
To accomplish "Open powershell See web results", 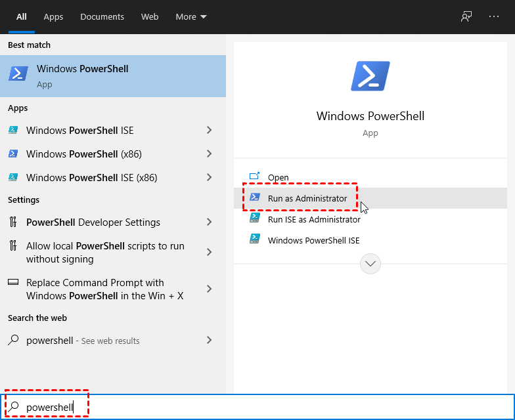I will pyautogui.click(x=83, y=341).
